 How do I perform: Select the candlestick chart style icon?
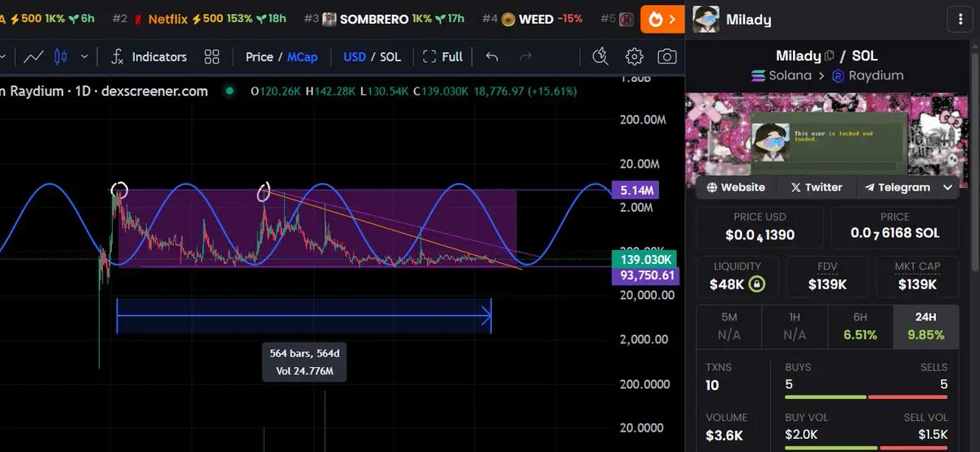click(x=60, y=56)
